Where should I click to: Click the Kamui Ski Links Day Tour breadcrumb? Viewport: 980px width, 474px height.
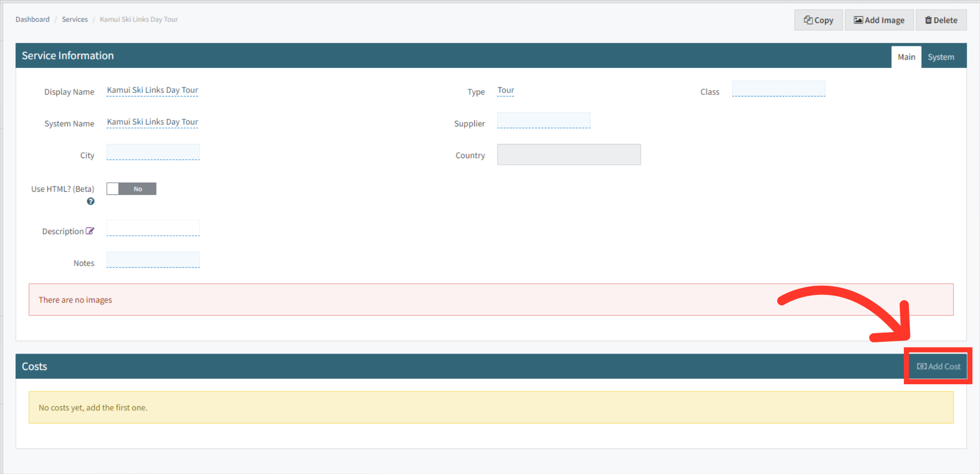pyautogui.click(x=139, y=19)
